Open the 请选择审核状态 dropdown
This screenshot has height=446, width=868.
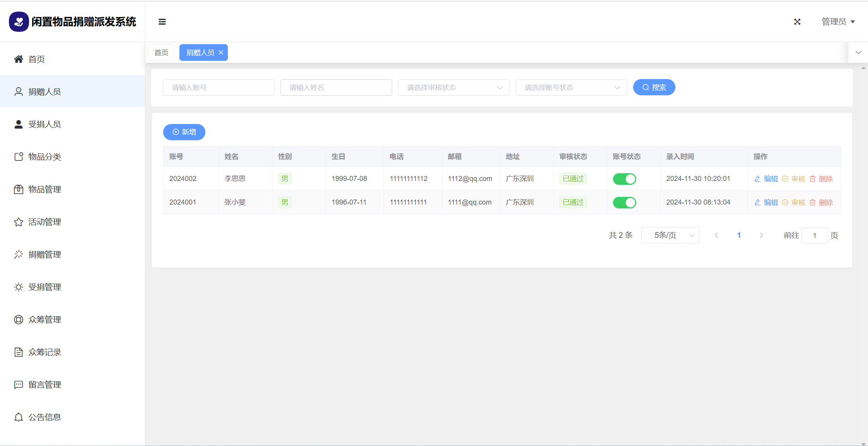click(x=453, y=88)
